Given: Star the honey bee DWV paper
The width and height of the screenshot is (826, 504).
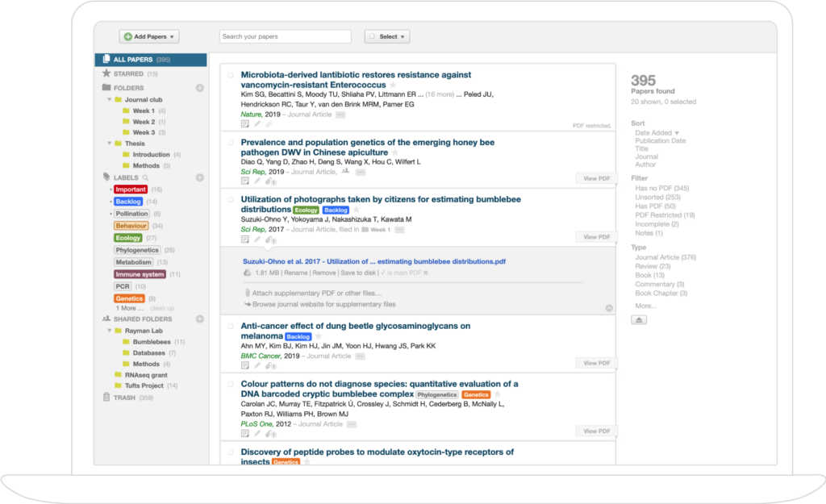Looking at the screenshot, I should (394, 152).
